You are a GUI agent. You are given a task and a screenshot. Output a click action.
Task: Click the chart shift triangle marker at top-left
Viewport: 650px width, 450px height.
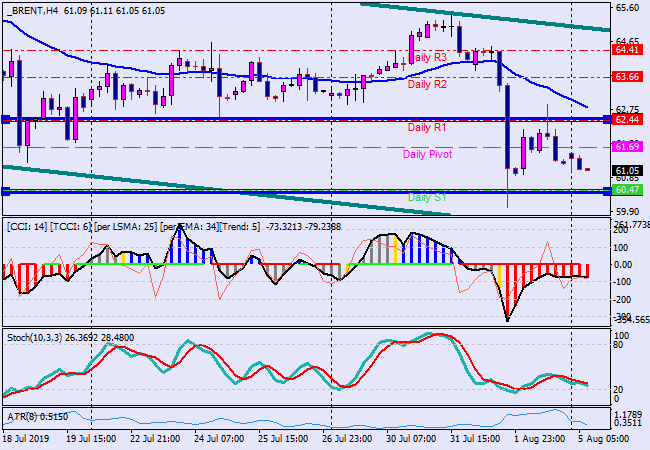click(x=7, y=7)
